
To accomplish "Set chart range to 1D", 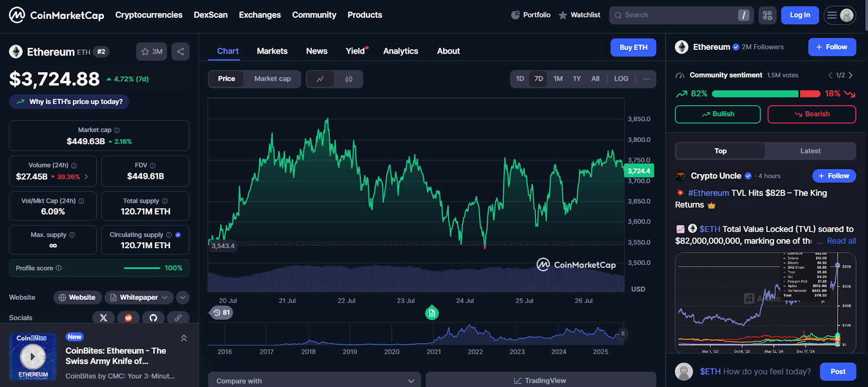I will (520, 79).
